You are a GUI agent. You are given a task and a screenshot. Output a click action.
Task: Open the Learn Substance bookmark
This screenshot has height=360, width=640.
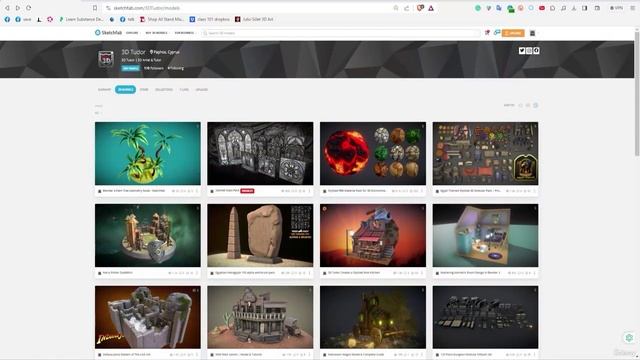81,19
